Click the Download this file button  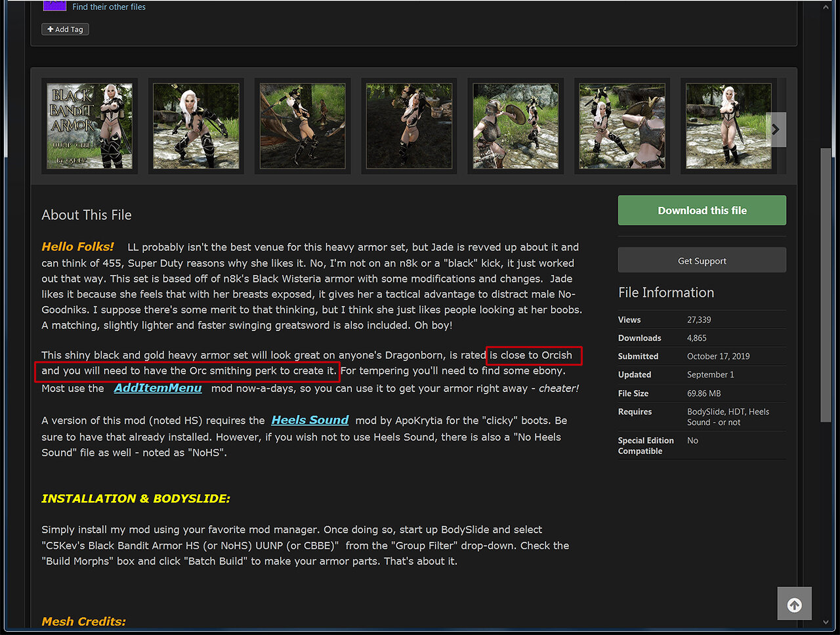click(702, 210)
